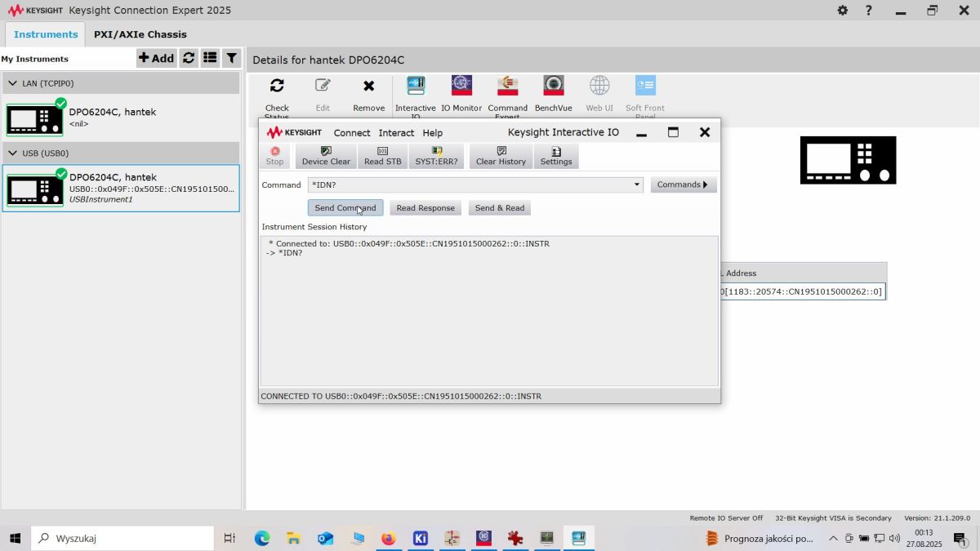Viewport: 980px width, 551px height.
Task: Switch the instrument list view mode
Action: tap(210, 58)
